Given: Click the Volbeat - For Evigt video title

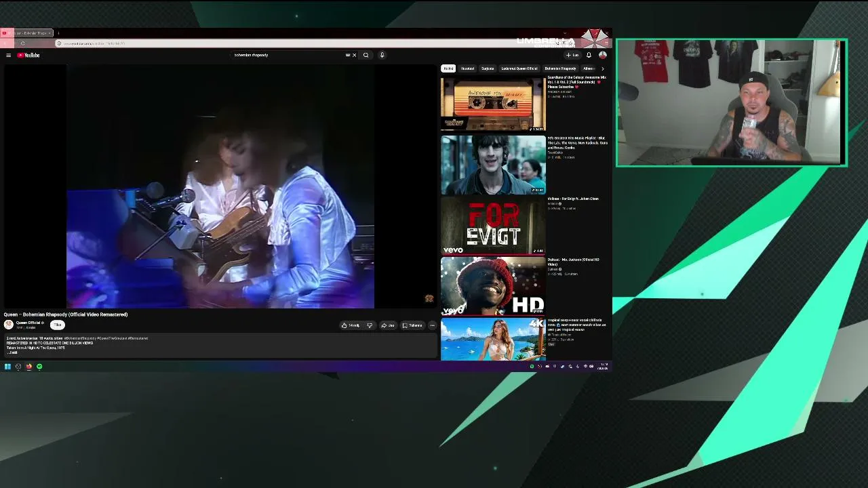Looking at the screenshot, I should tap(573, 199).
